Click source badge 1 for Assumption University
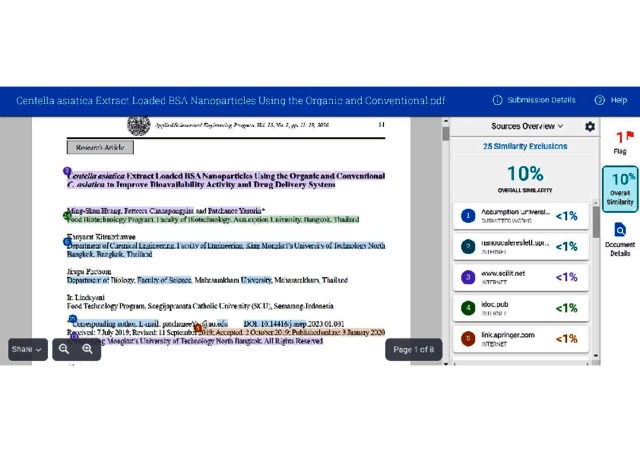This screenshot has width=640, height=452. coord(467,215)
